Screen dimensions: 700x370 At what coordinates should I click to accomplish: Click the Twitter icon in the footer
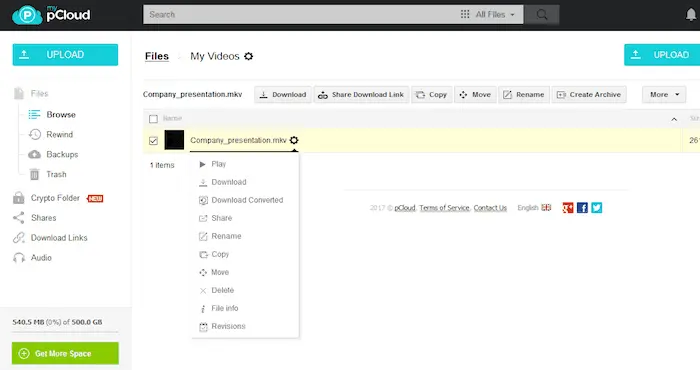[596, 208]
